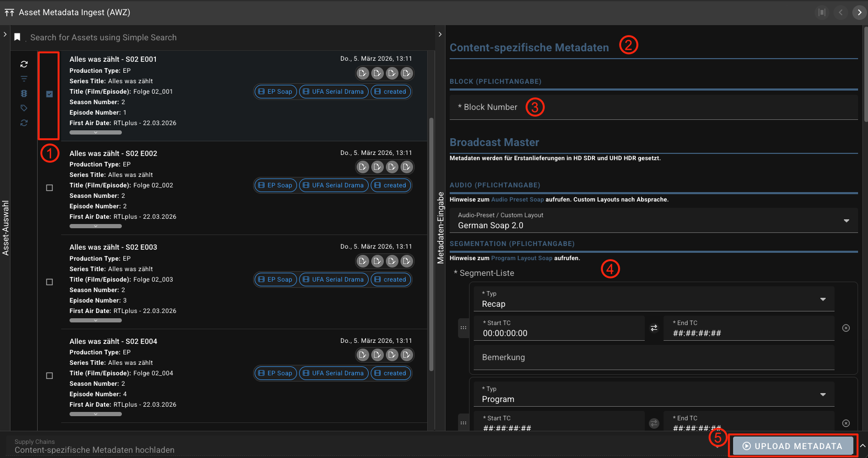The height and width of the screenshot is (458, 868).
Task: Click the UFA Serial Drama tag on E002
Action: point(333,185)
